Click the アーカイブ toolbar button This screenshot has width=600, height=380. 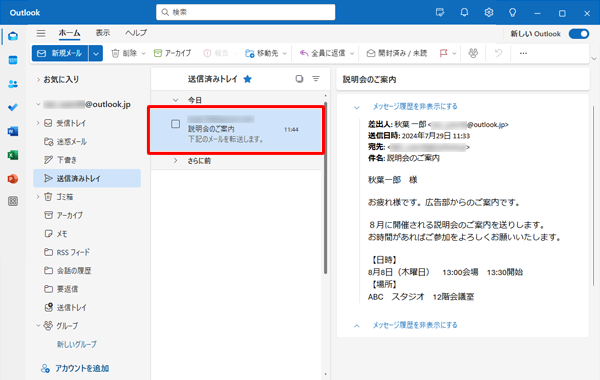pos(172,53)
